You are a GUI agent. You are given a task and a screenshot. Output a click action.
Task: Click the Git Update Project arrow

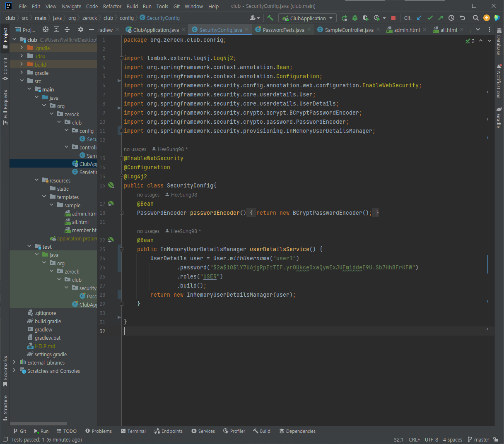click(419, 18)
